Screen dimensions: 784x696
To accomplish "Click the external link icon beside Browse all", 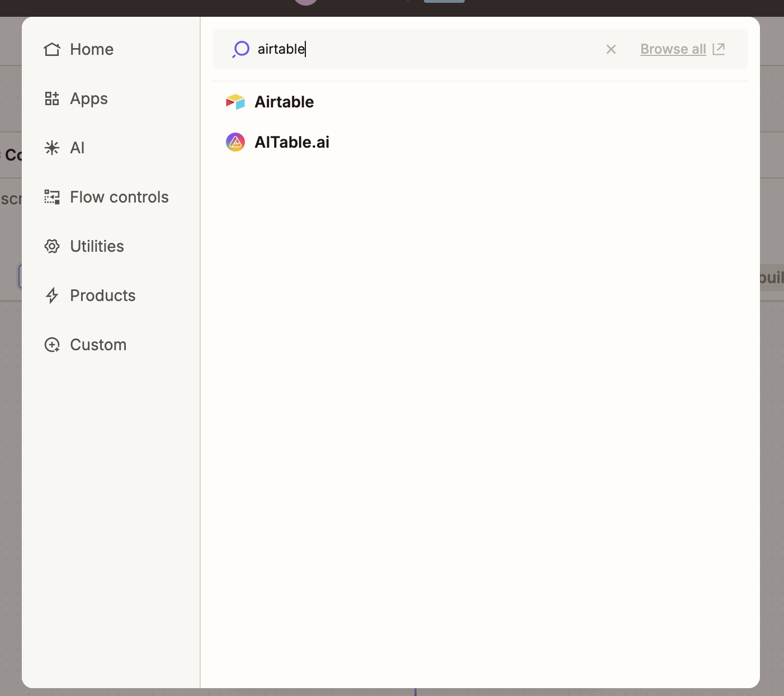I will click(x=719, y=49).
